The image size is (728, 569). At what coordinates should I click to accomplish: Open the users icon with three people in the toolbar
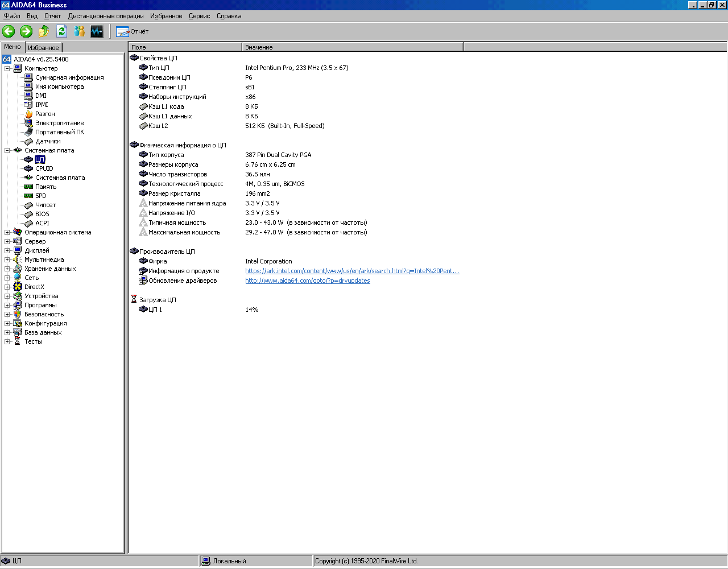[x=79, y=31]
